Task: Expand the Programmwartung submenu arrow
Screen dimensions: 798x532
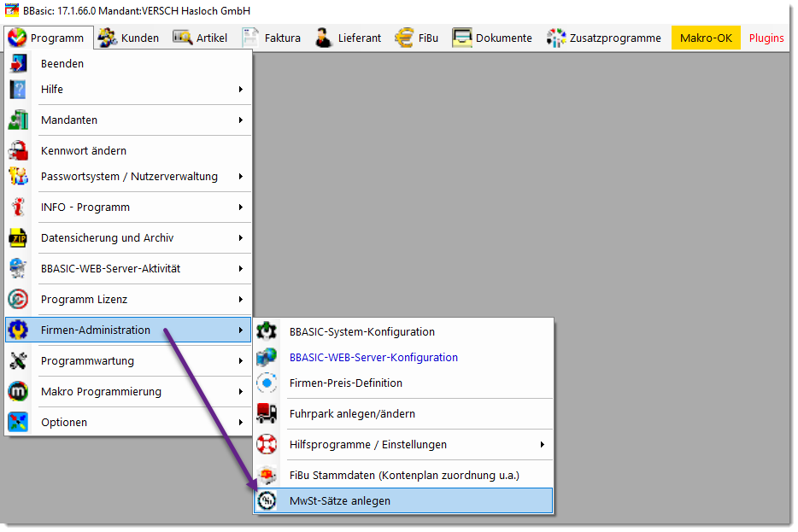Action: [x=241, y=361]
